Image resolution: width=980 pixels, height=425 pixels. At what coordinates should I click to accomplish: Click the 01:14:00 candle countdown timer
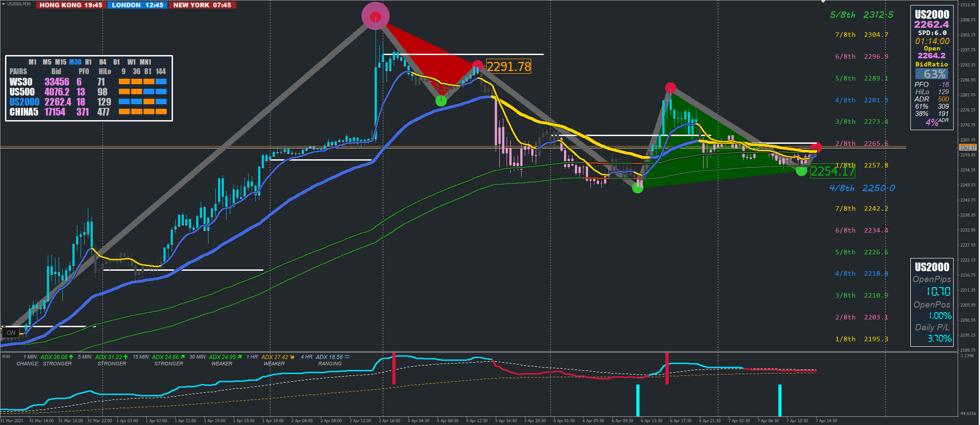tap(932, 41)
